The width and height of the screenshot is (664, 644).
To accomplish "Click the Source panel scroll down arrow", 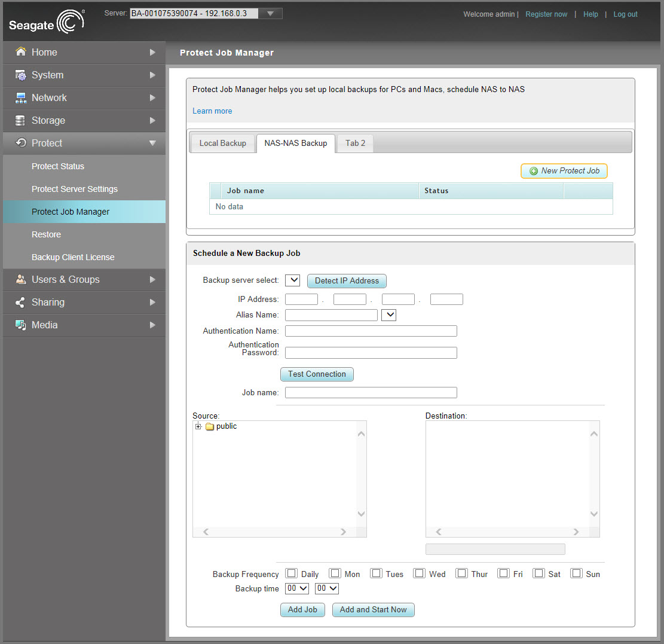I will coord(361,514).
